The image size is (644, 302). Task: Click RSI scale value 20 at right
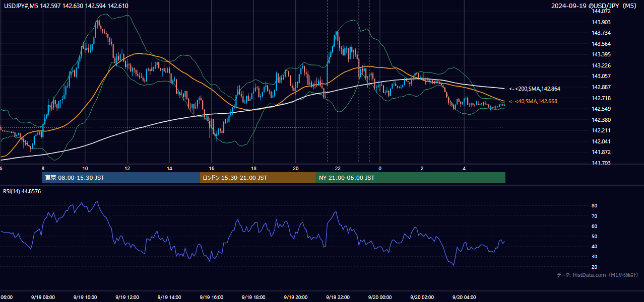click(x=595, y=267)
